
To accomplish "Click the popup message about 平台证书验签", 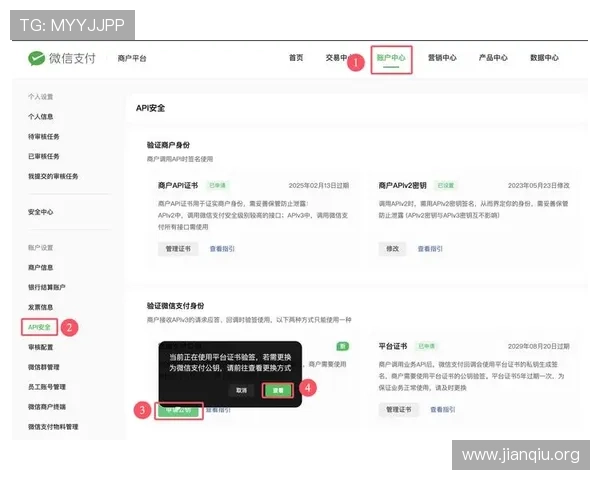I will pyautogui.click(x=230, y=362).
